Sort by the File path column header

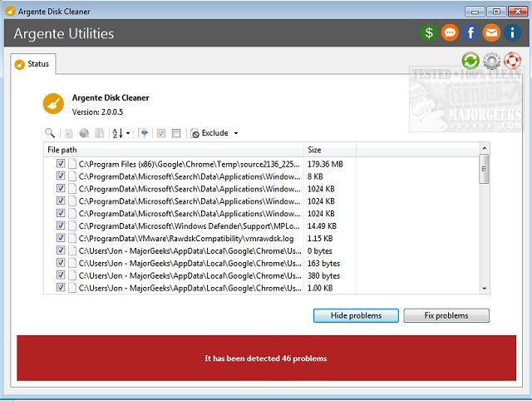[x=174, y=150]
